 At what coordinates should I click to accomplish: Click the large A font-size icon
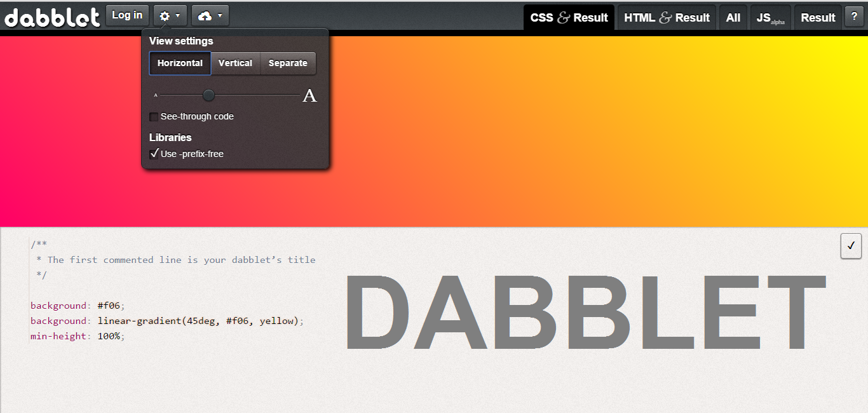(309, 95)
